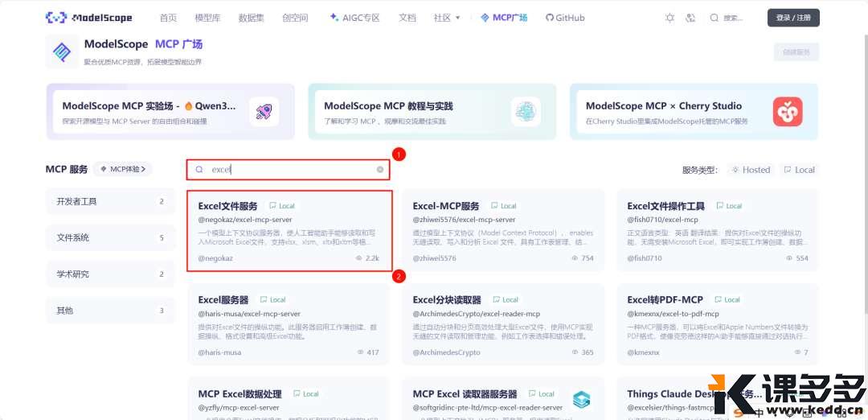Viewport: 868px width, 420px height.
Task: Click the author @negokaz at card bottom
Action: [x=215, y=258]
